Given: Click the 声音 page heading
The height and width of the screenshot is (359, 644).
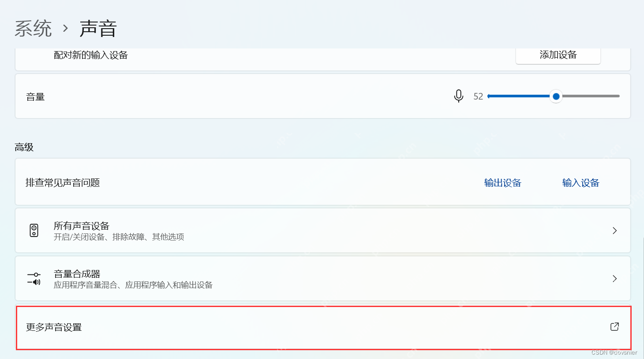Looking at the screenshot, I should pyautogui.click(x=98, y=29).
